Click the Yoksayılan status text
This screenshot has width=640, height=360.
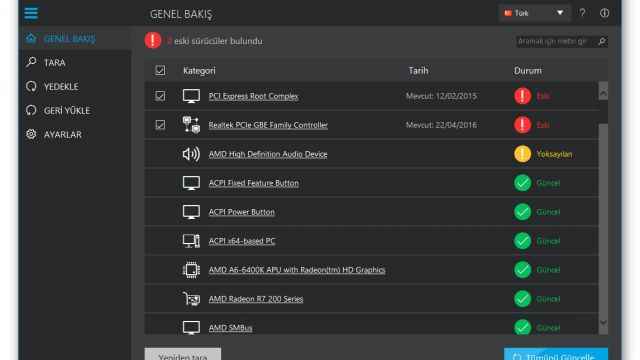tap(554, 154)
